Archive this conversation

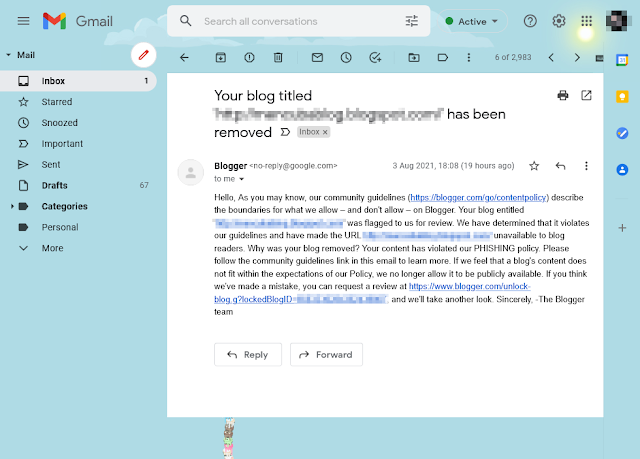coord(220,58)
